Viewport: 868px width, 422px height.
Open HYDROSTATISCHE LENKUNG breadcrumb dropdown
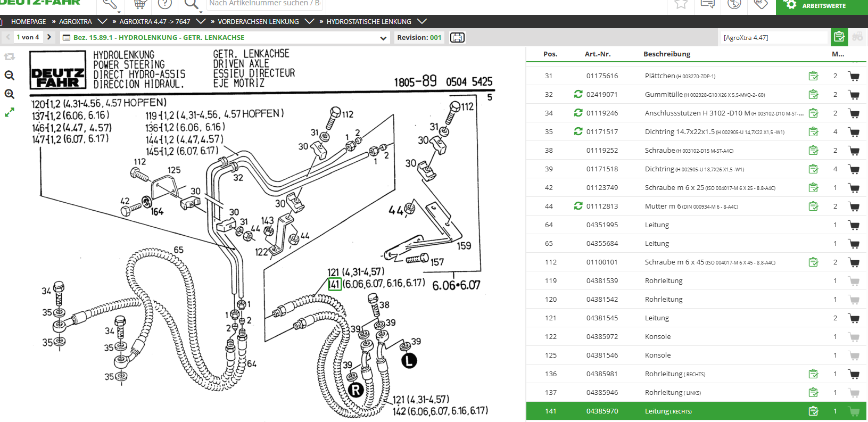(x=421, y=21)
